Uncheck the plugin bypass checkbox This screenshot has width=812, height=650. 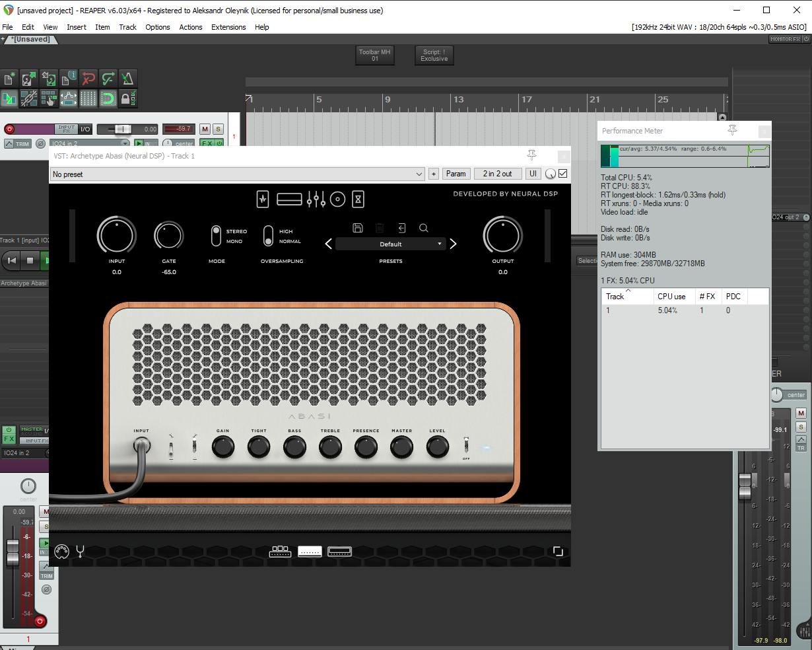click(563, 174)
